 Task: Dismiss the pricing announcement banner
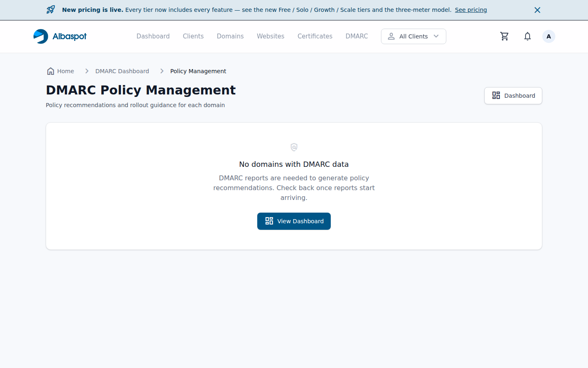pos(537,10)
